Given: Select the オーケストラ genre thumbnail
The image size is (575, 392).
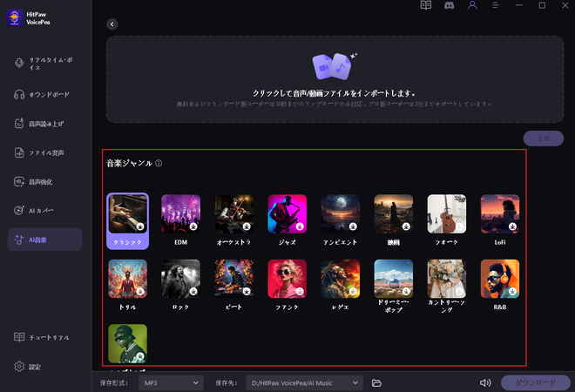Looking at the screenshot, I should pos(234,214).
